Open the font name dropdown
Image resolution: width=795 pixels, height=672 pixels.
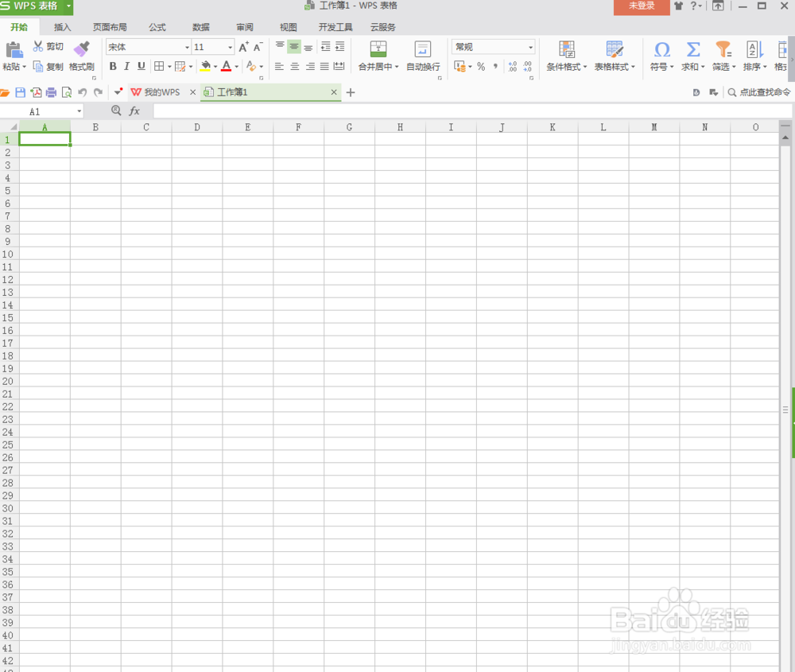[x=187, y=47]
